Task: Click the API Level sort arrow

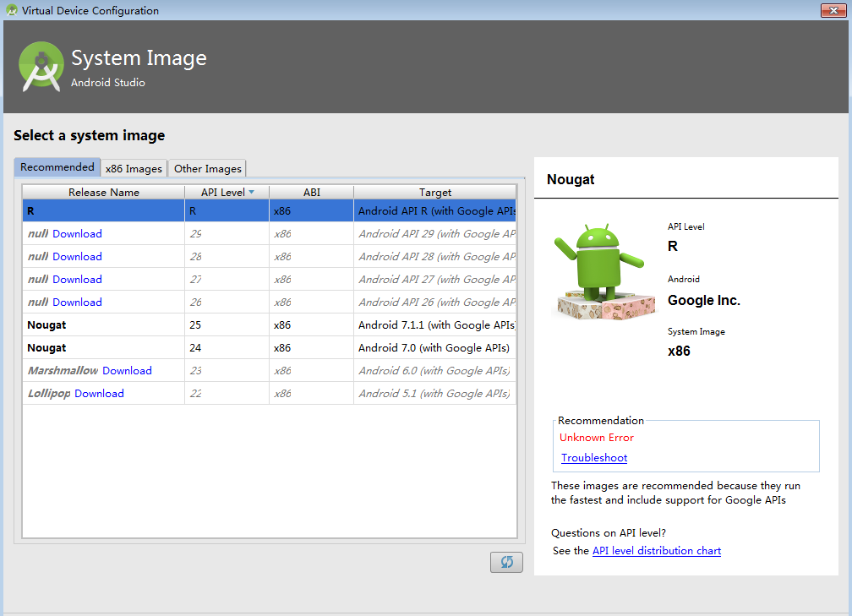Action: tap(251, 192)
